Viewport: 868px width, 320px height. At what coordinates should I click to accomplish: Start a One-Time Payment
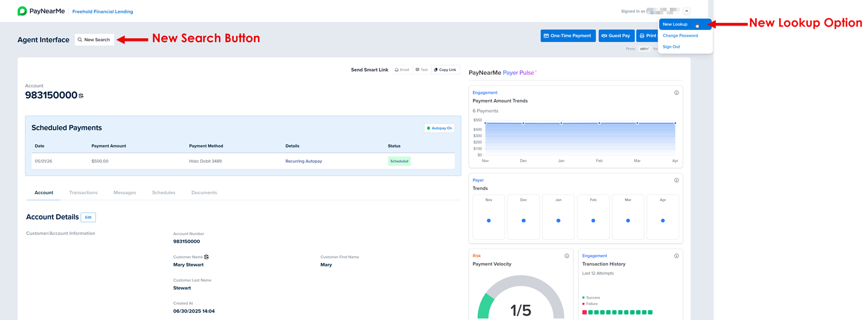568,36
